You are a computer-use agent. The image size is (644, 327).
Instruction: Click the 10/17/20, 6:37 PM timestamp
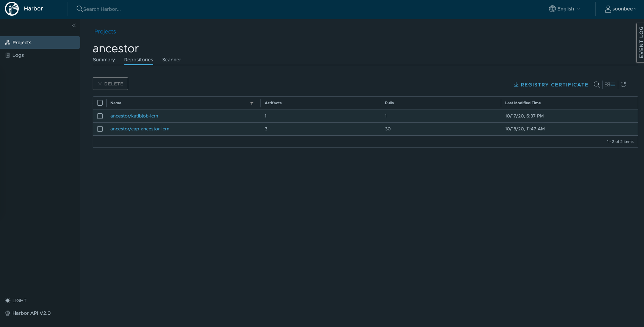524,116
